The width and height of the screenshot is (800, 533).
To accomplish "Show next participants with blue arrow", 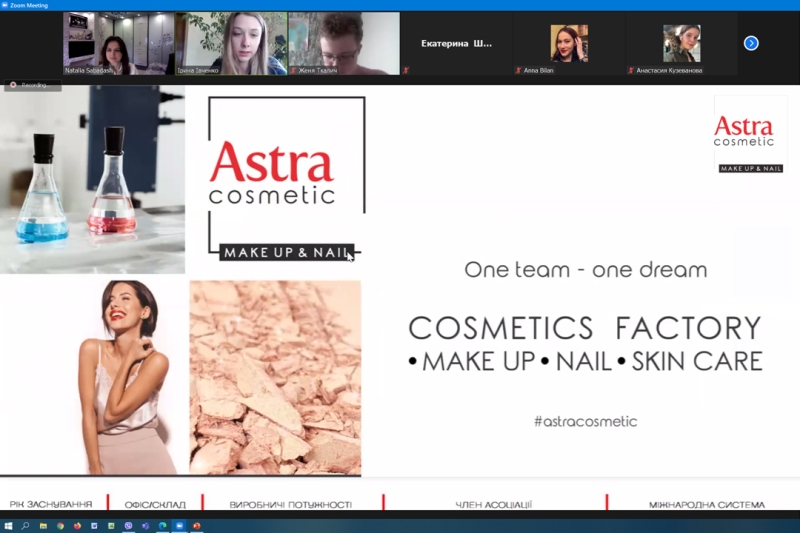I will [x=751, y=43].
